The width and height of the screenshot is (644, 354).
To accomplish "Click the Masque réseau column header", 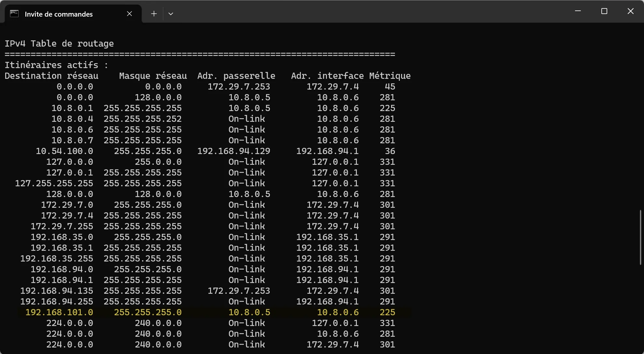I will point(153,76).
